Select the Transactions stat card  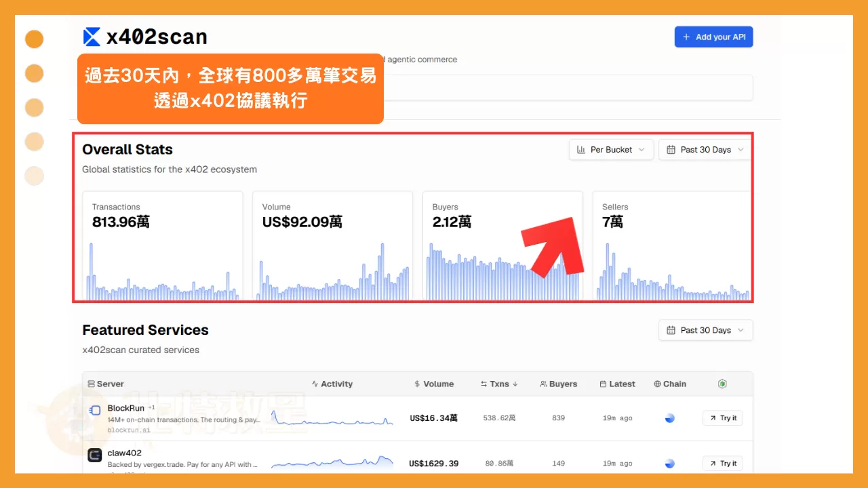click(x=163, y=245)
